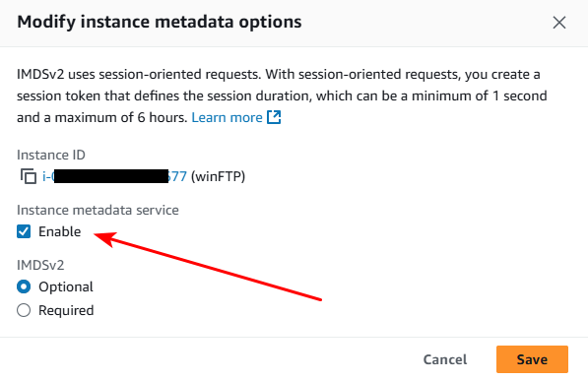Uncheck the Enable metadata service checkbox
Viewport: 588px width, 381px height.
[24, 231]
